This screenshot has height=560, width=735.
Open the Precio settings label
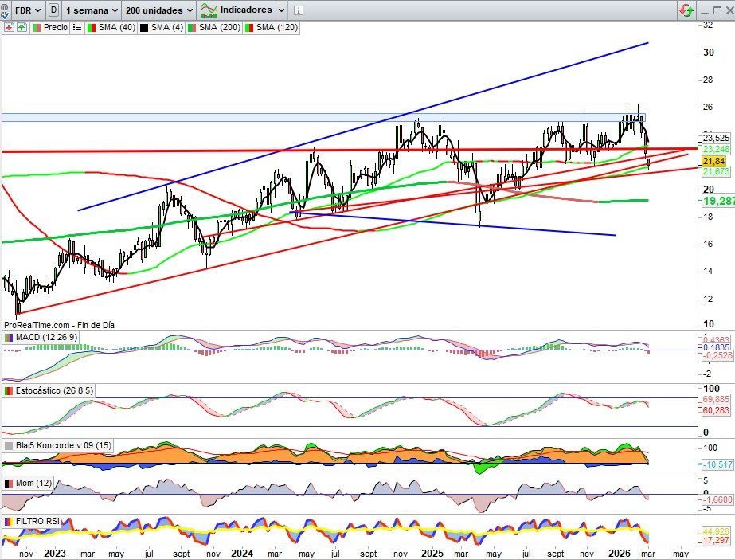(x=50, y=28)
